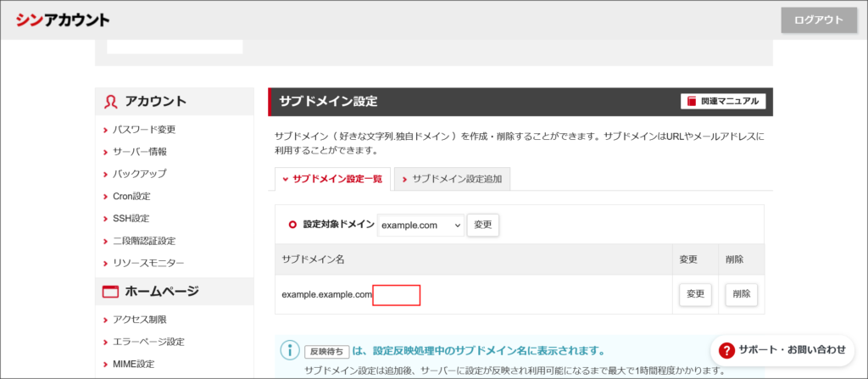Click the question mark support icon
Viewport: 868px width, 379px height.
click(726, 349)
